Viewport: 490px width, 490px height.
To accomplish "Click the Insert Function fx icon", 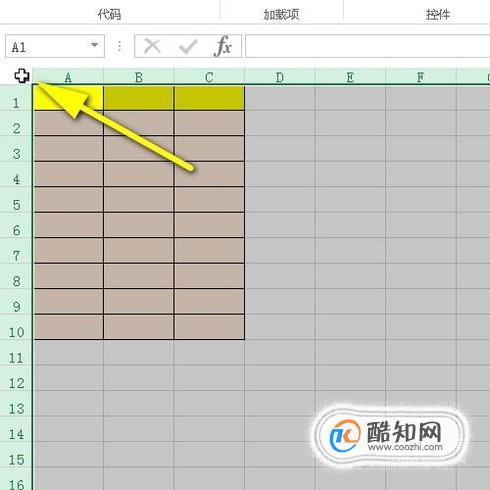I will pos(223,46).
